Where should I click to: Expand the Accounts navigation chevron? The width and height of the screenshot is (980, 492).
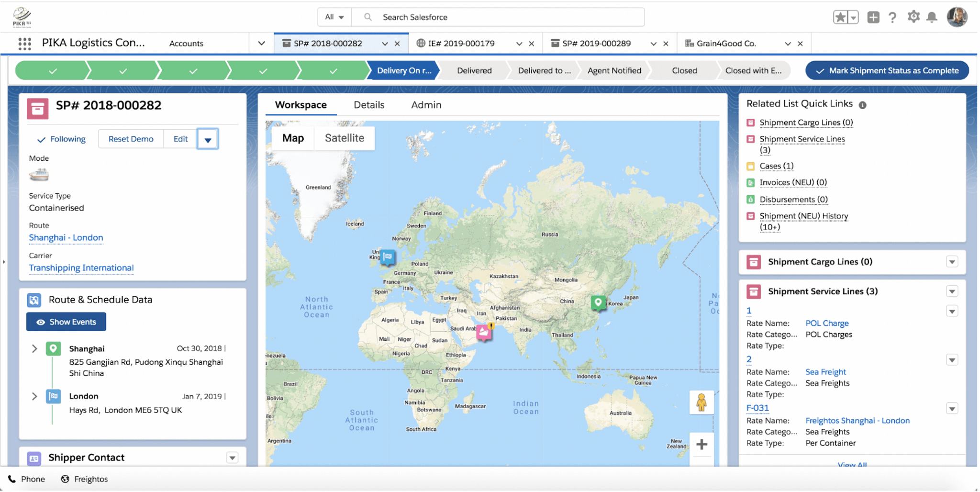pos(261,44)
